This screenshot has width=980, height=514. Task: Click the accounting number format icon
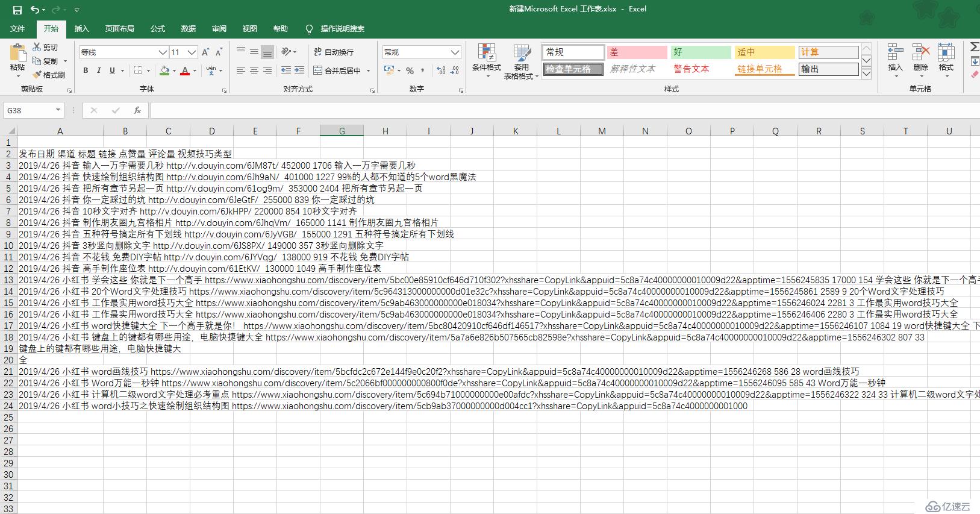coord(389,71)
